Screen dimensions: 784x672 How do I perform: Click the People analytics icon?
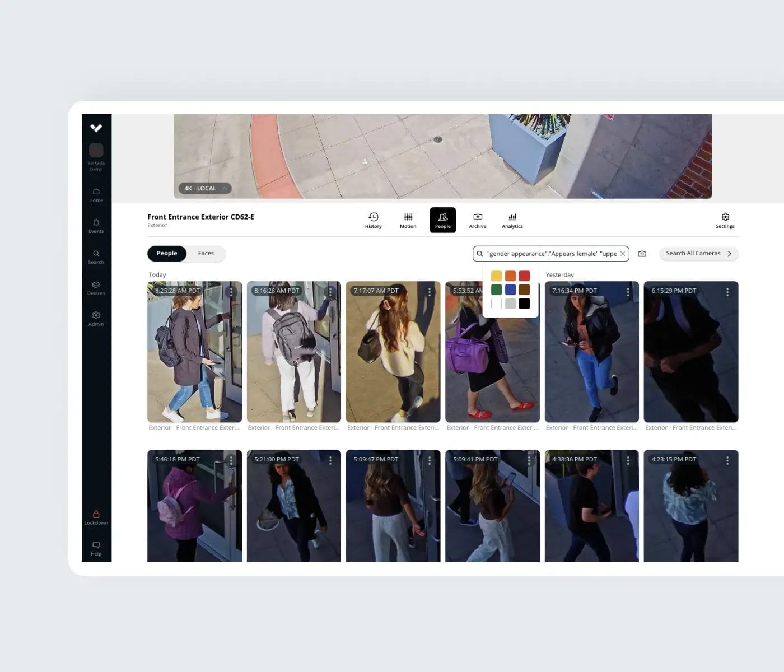(x=443, y=220)
